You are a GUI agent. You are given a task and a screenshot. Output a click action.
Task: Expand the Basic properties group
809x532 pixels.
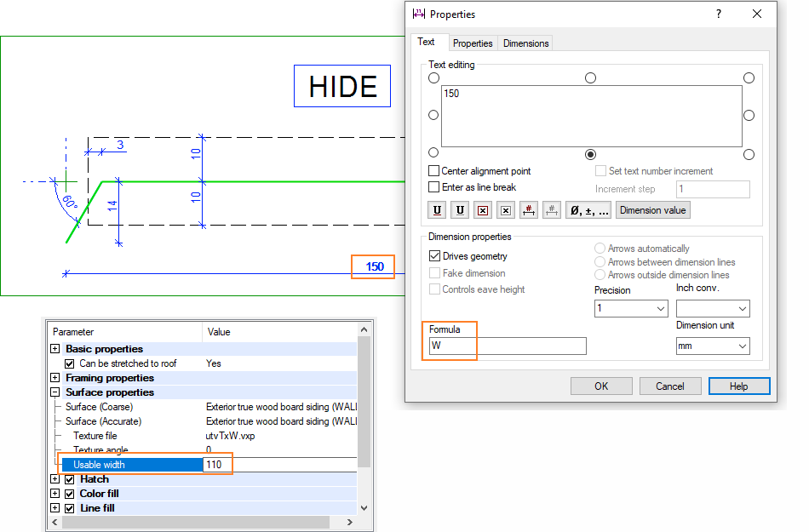55,349
